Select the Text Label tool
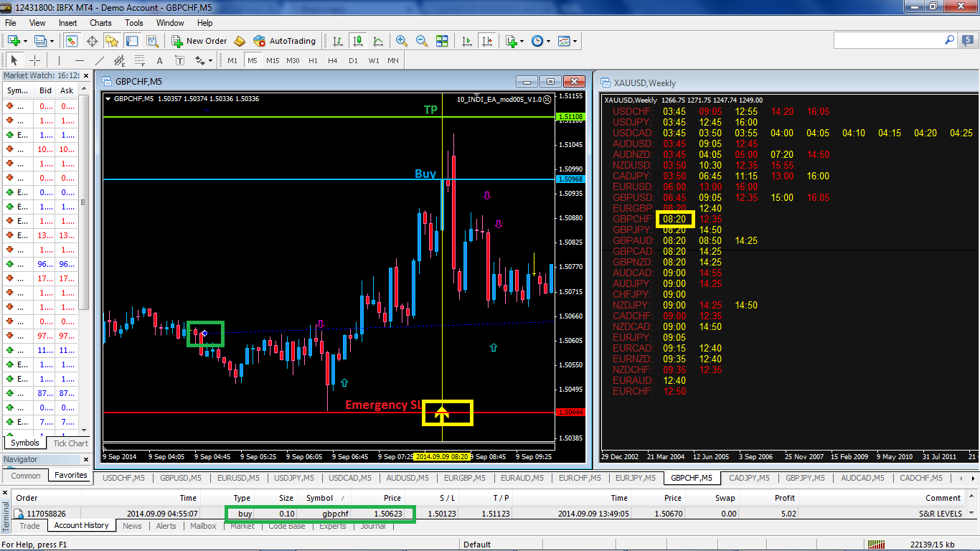 pos(179,61)
